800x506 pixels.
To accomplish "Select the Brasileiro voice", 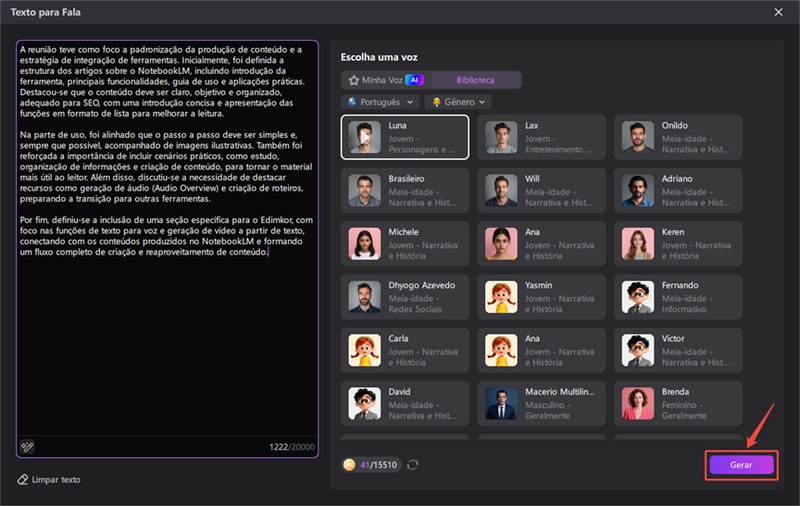I will [405, 190].
